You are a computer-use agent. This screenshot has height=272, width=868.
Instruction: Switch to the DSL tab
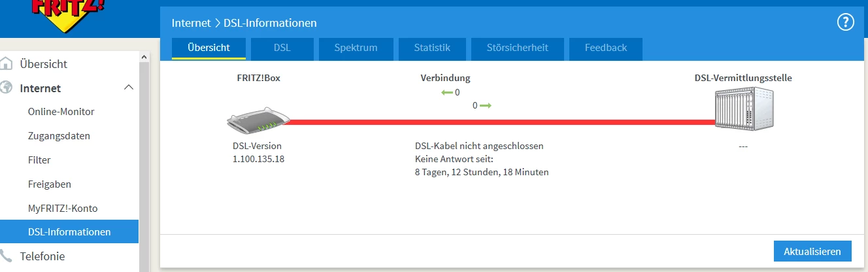pyautogui.click(x=282, y=48)
